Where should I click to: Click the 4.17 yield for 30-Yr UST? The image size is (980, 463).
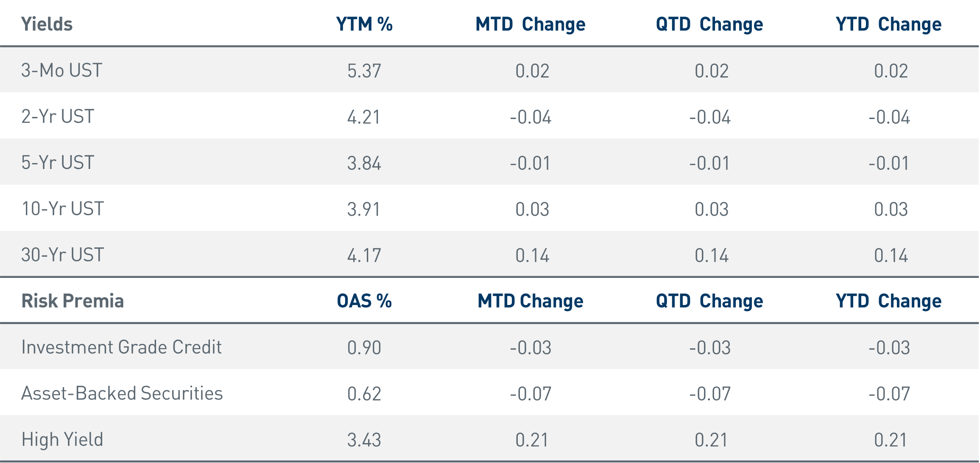(364, 255)
